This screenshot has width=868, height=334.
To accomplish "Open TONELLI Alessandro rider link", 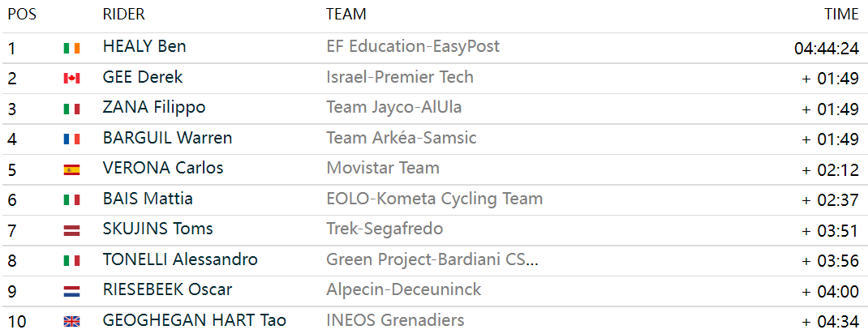I will (x=180, y=259).
